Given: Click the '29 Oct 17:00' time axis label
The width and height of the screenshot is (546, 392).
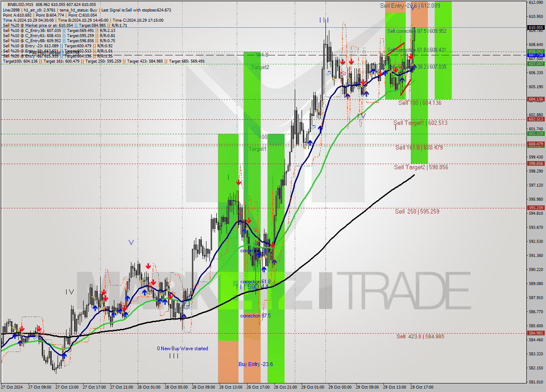Looking at the screenshot, I should point(422,388).
